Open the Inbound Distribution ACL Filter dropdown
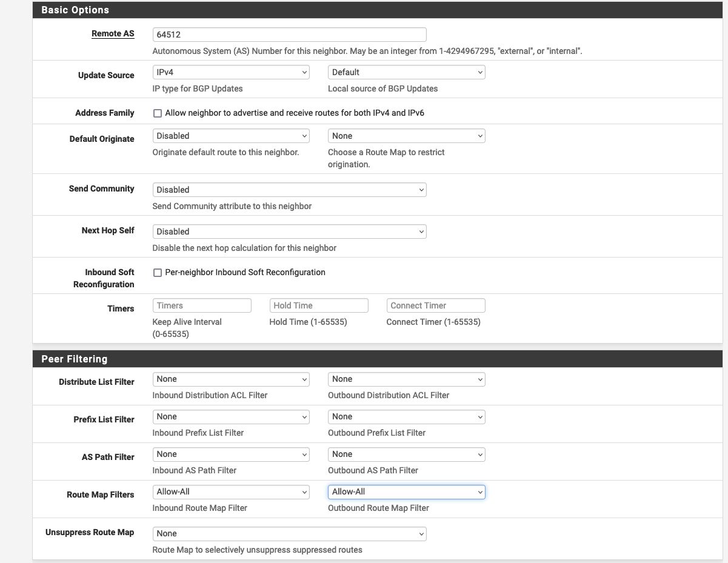 coord(230,379)
